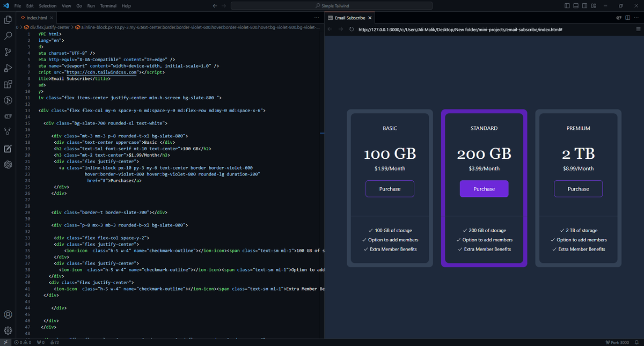Open the Customize Layout control
This screenshot has width=644, height=346.
(593, 6)
